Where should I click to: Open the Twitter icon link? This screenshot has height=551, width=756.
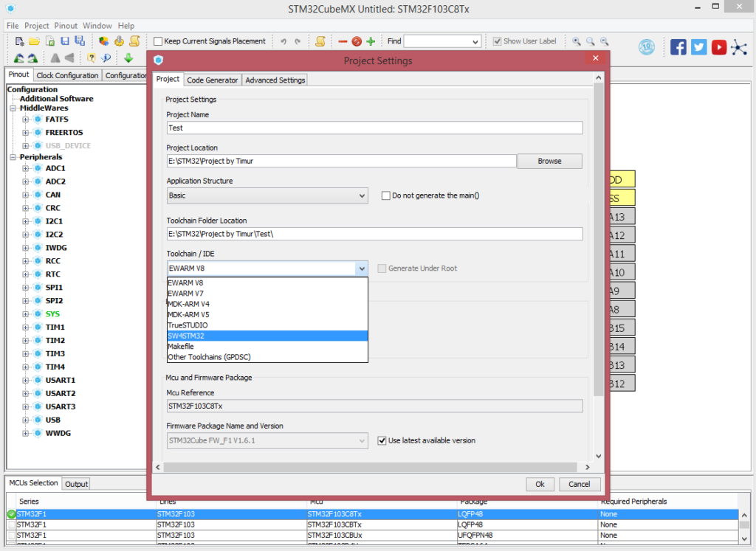pos(698,46)
